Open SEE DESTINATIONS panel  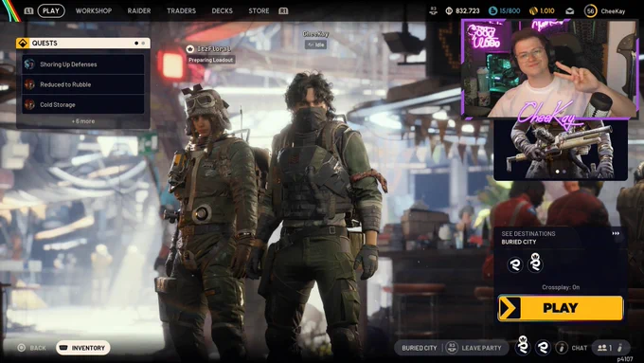(x=528, y=233)
